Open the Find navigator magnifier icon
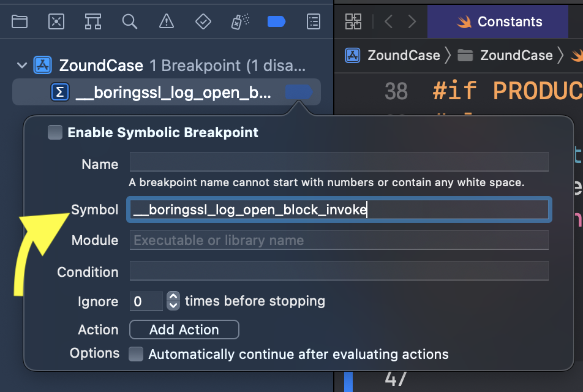Screen dimensions: 583x392 [129, 22]
